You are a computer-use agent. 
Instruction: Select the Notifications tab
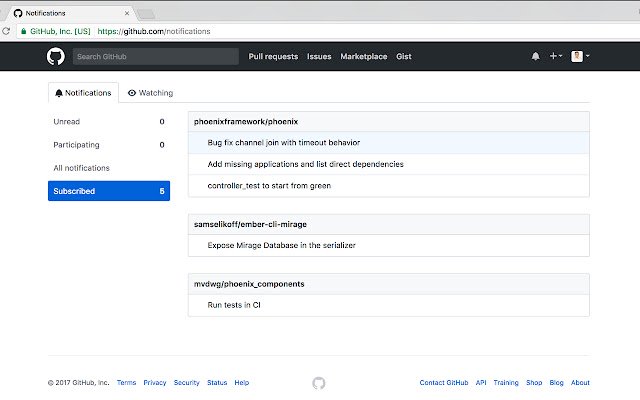click(83, 93)
